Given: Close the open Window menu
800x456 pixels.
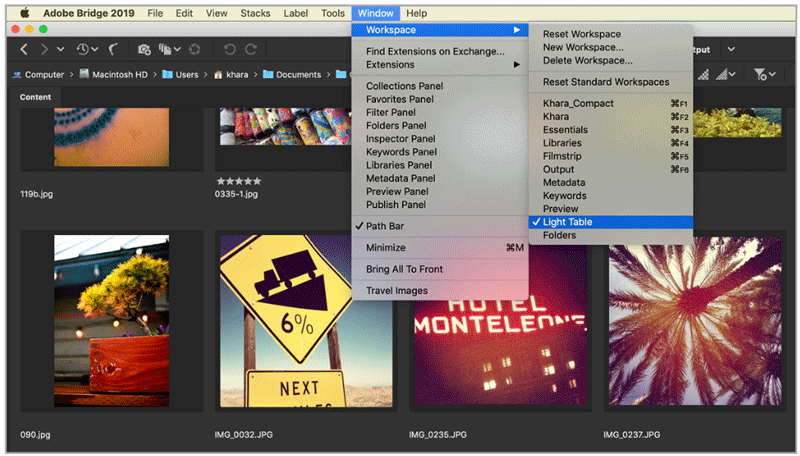Looking at the screenshot, I should point(376,13).
